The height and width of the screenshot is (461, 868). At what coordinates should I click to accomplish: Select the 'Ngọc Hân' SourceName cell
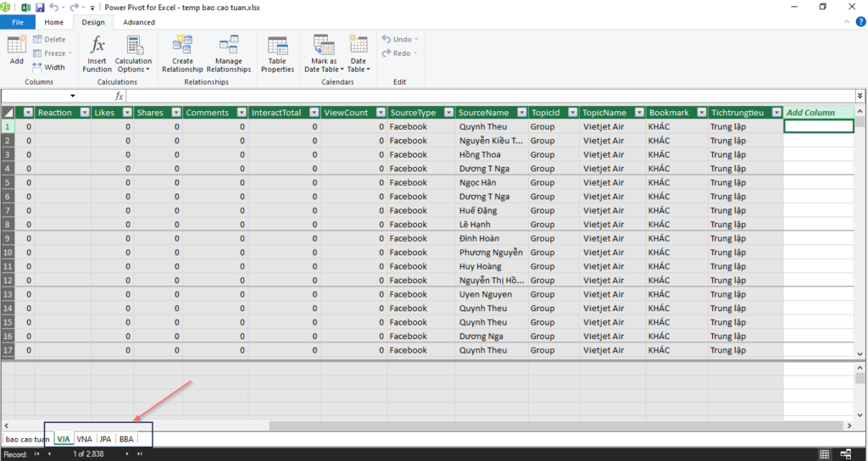point(492,182)
